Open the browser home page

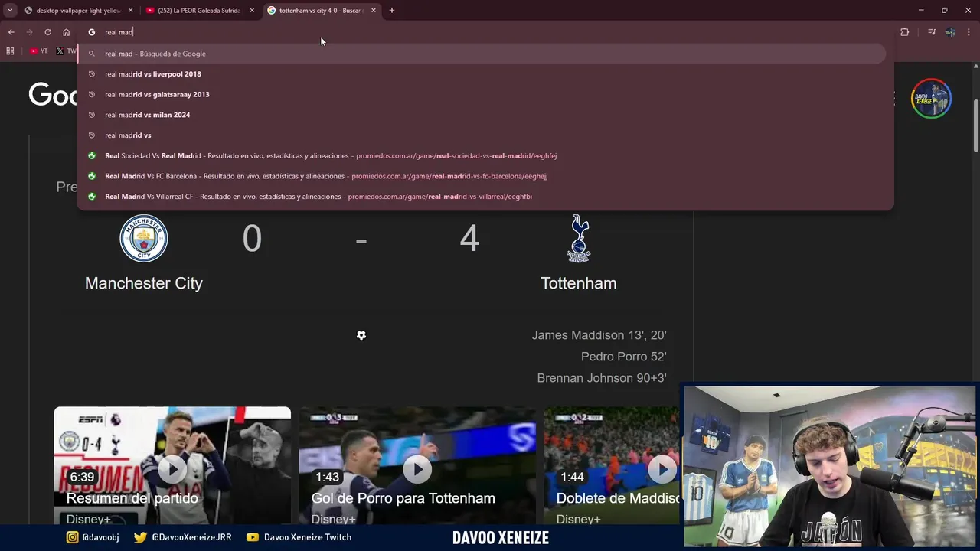click(67, 32)
